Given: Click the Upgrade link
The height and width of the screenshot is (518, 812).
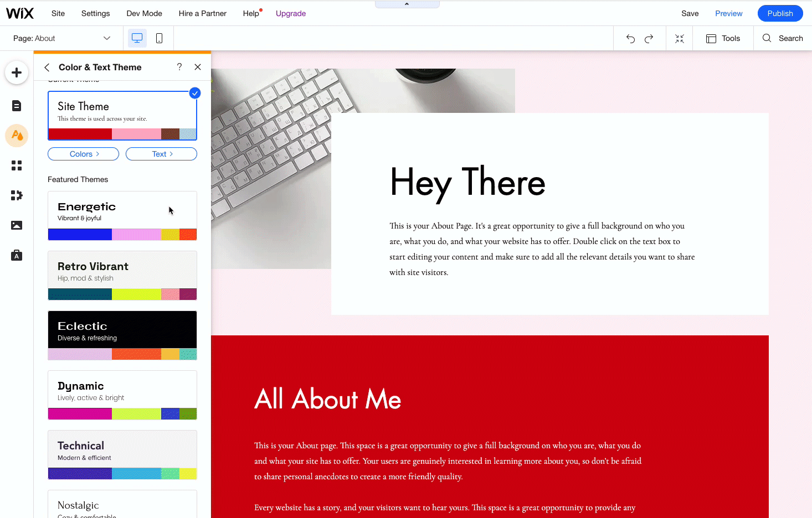Looking at the screenshot, I should pyautogui.click(x=291, y=13).
